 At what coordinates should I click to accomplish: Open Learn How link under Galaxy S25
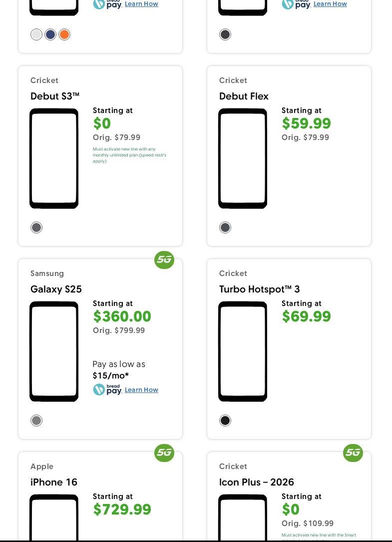coord(141,390)
